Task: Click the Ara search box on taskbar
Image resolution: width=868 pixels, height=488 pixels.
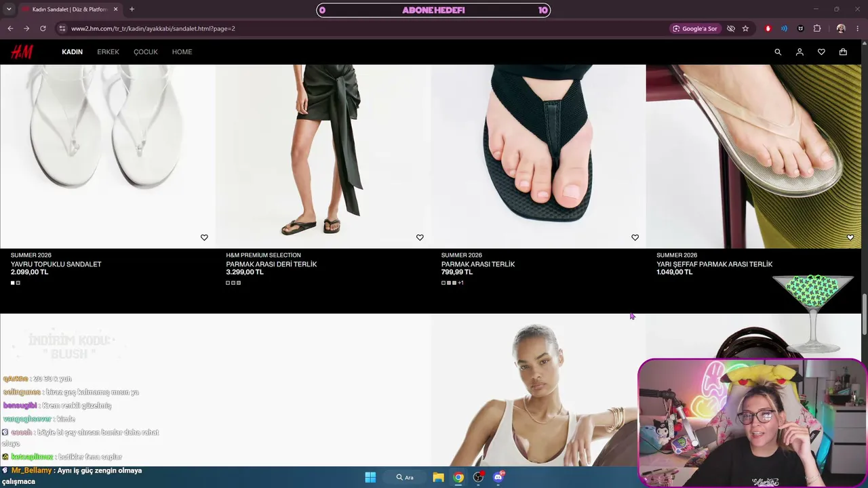Action: (405, 477)
